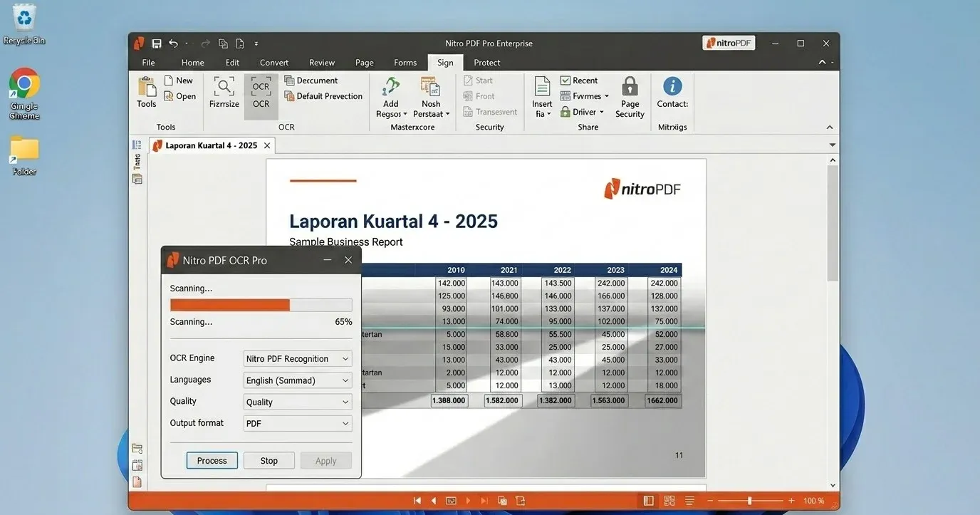Image resolution: width=980 pixels, height=515 pixels.
Task: Open the quick access toolbar customize arrow
Action: (x=256, y=43)
